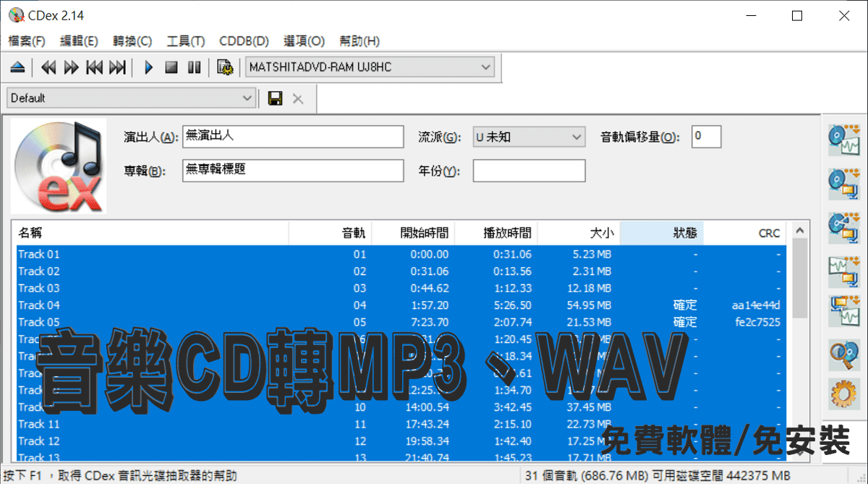Pause playback using the pause button

click(194, 67)
